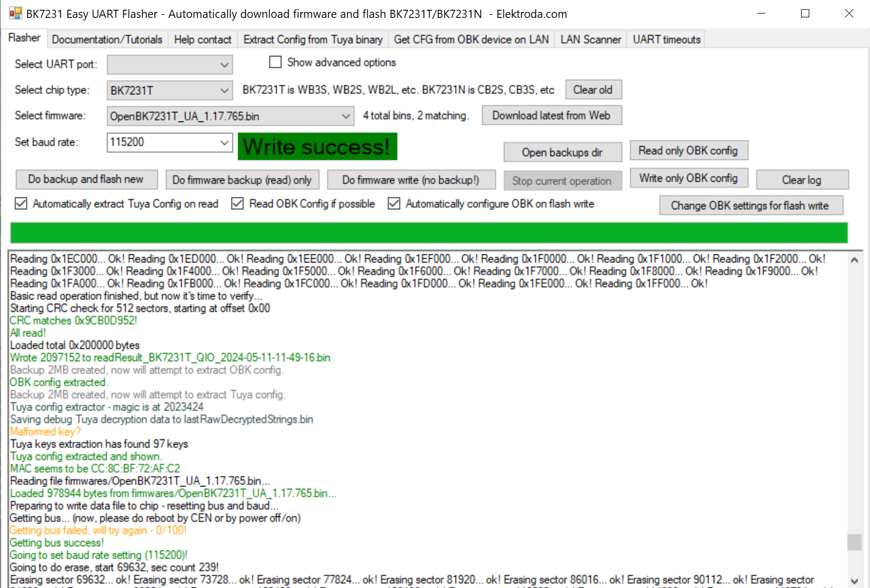Click the '4 total bins, 2 matching.' text
Screen dimensions: 870x588
click(415, 116)
